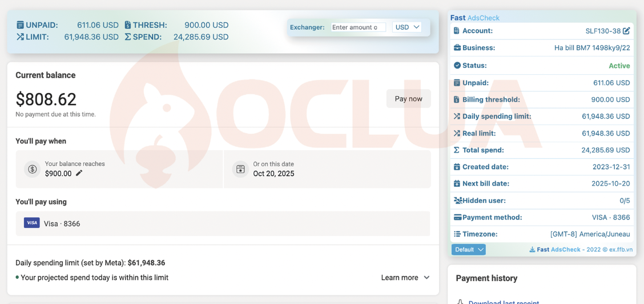The width and height of the screenshot is (644, 304).
Task: Click the Fast AdsCheck title link
Action: coord(475,18)
